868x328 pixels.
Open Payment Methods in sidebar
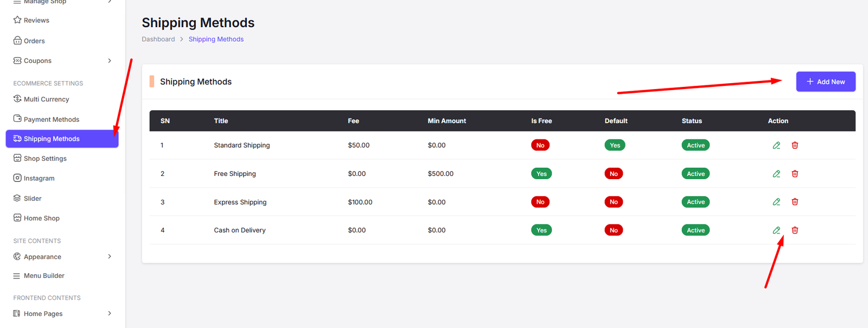(x=52, y=119)
